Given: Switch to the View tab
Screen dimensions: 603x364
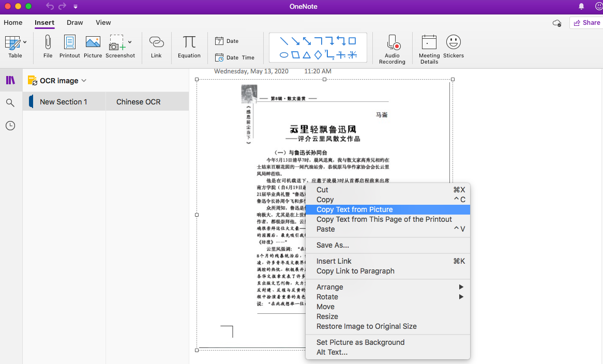Looking at the screenshot, I should [103, 23].
